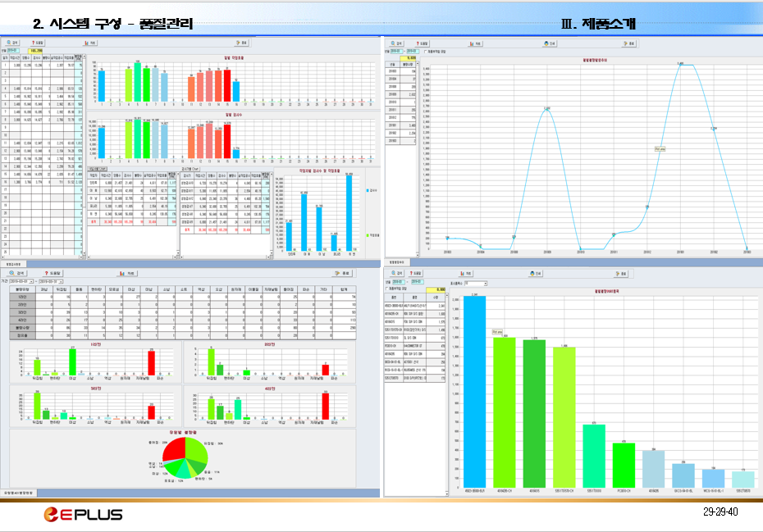Screen dimensions: 763x532
Task: Click the horizontal scrollbar under the worker sub-table
Action: tap(131, 257)
